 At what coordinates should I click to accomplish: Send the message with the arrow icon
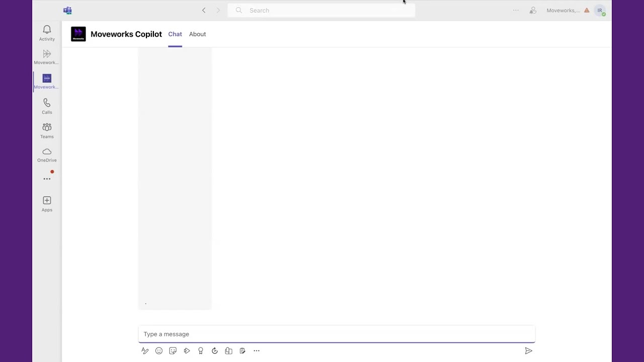[528, 351]
